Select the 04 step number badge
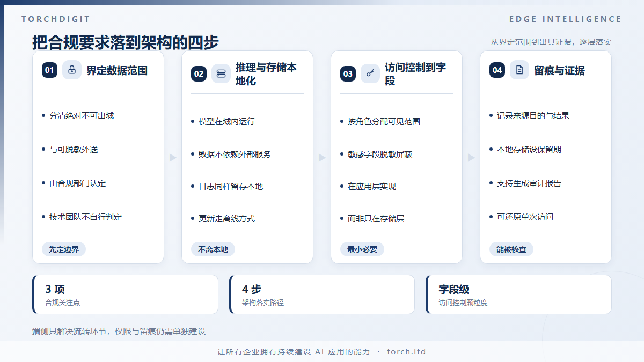Screen dimensions: 644x362 [497, 70]
